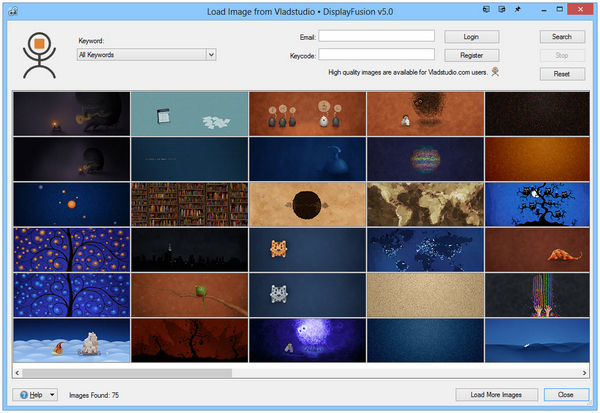Screen dimensions: 600x413
Task: Click the DisplayFusion app icon in title bar
Action: point(13,11)
